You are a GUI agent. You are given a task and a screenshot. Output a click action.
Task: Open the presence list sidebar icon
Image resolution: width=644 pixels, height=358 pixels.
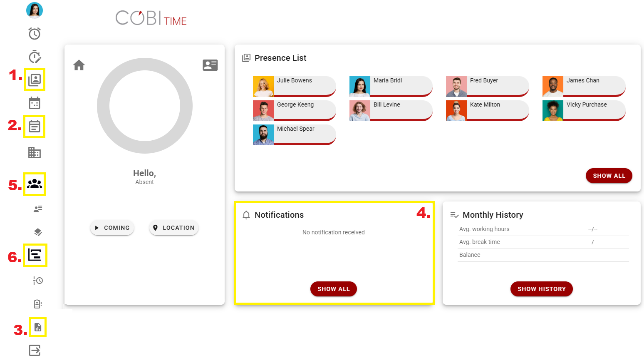point(35,80)
